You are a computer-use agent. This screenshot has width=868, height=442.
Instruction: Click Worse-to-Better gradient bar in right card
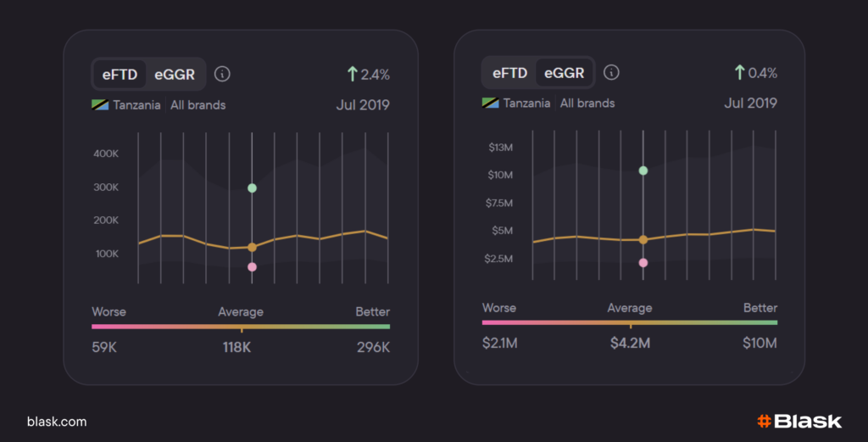pyautogui.click(x=630, y=322)
